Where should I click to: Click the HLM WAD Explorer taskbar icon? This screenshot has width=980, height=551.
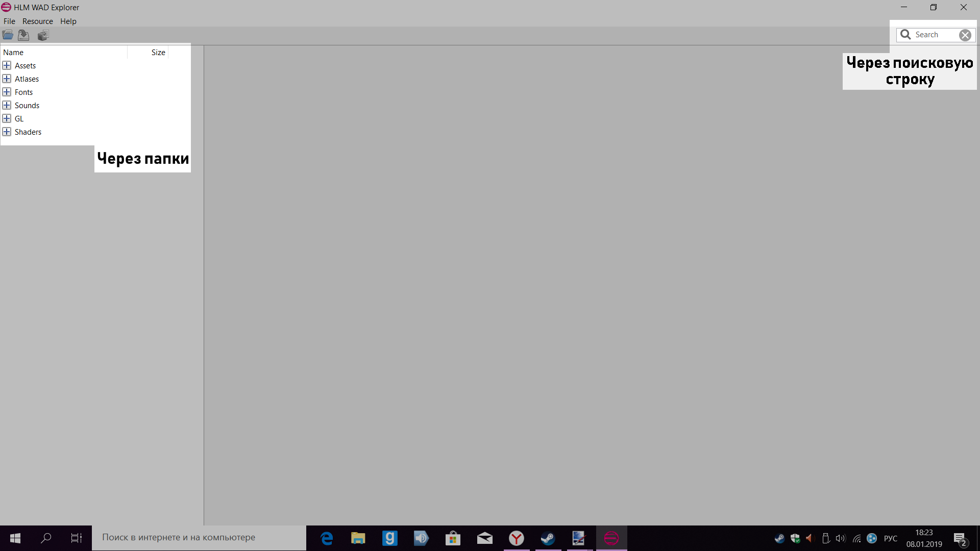[x=611, y=538]
